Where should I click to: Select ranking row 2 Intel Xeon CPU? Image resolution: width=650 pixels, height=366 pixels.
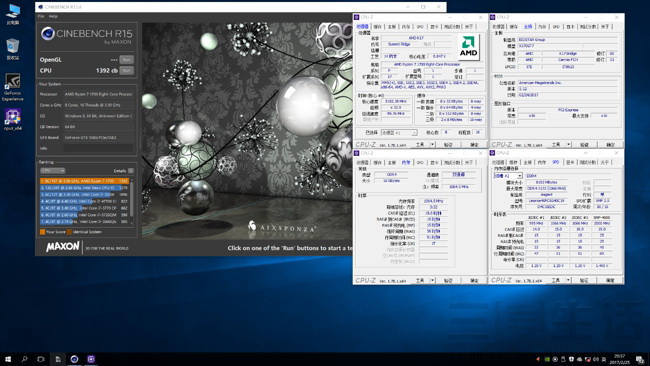[85, 188]
